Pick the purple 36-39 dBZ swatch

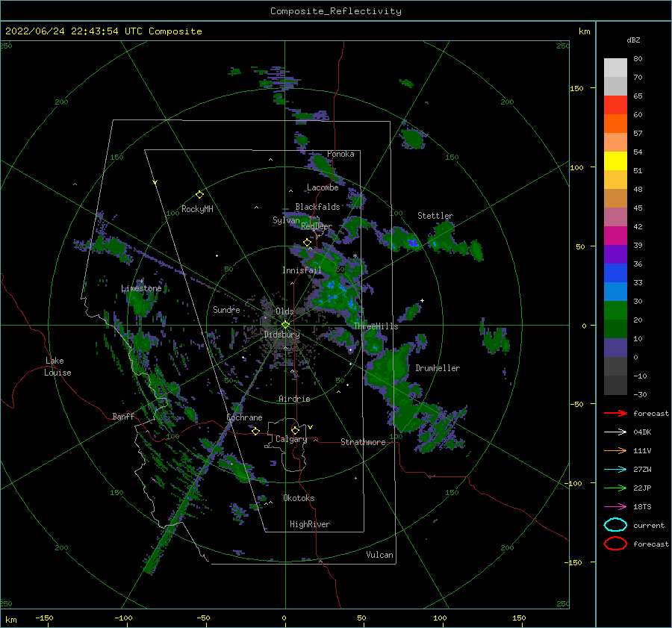pos(615,255)
